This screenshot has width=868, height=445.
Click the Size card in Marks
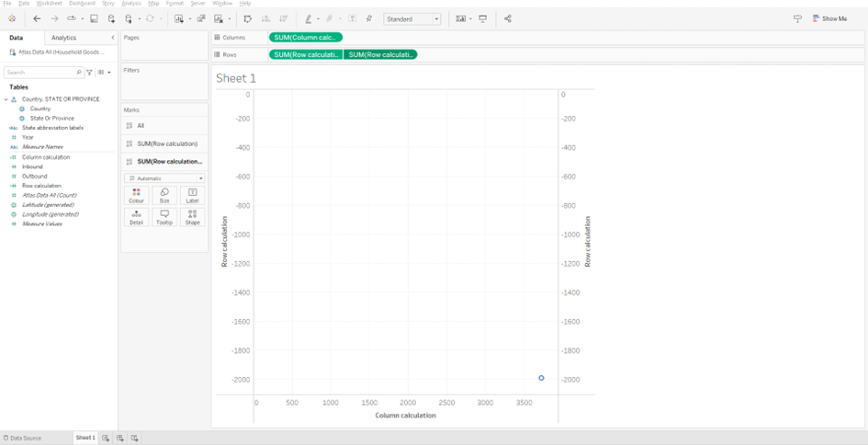point(164,196)
